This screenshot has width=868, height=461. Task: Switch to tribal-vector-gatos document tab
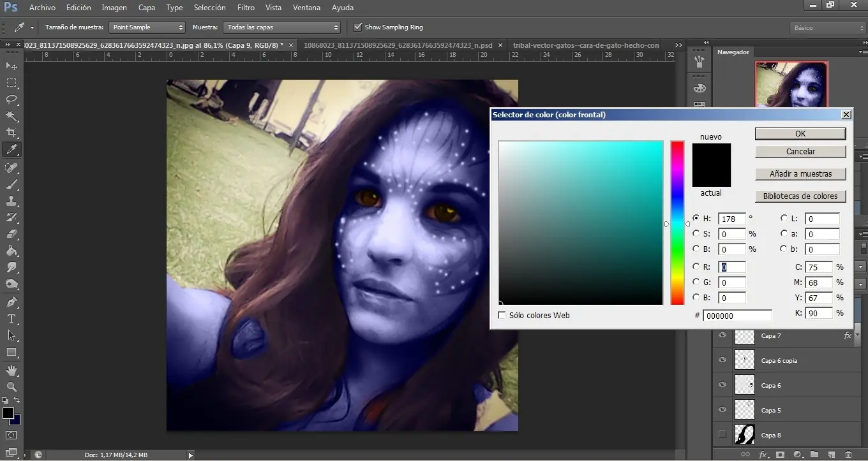click(x=586, y=45)
